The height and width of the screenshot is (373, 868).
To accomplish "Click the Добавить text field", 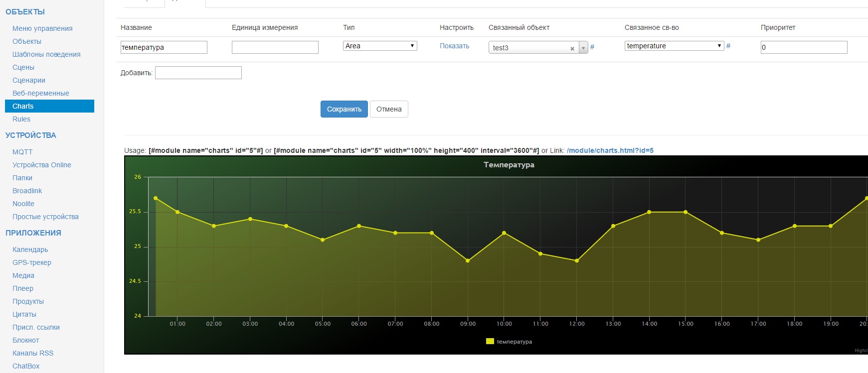I will (x=198, y=73).
